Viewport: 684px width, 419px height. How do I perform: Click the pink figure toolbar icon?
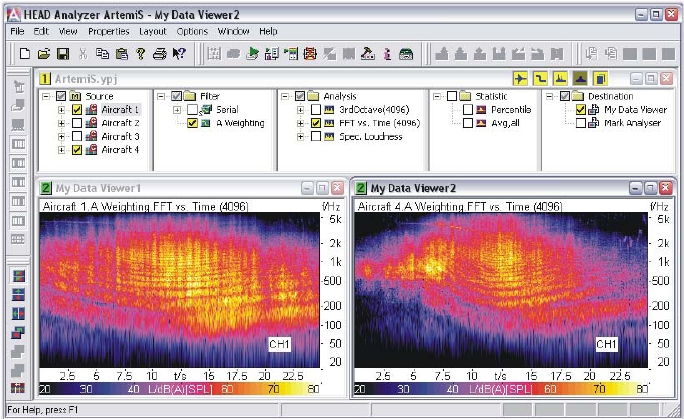tap(387, 54)
